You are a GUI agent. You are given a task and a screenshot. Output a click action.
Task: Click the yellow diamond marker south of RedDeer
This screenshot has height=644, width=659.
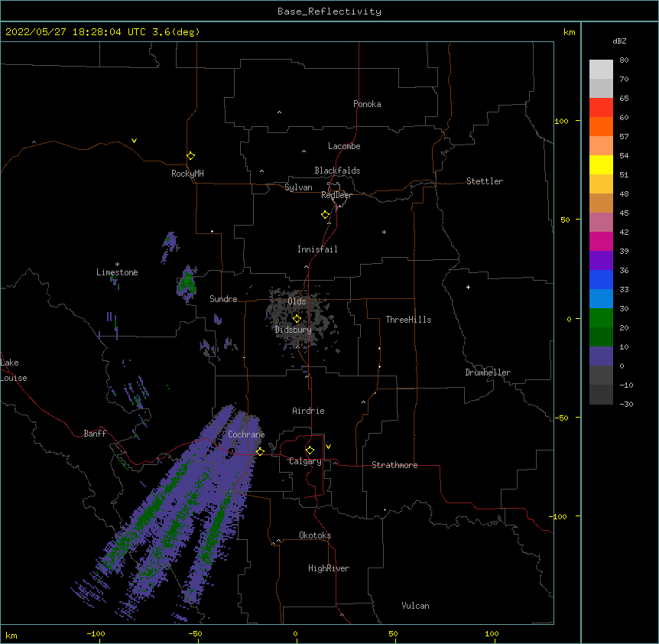point(326,215)
